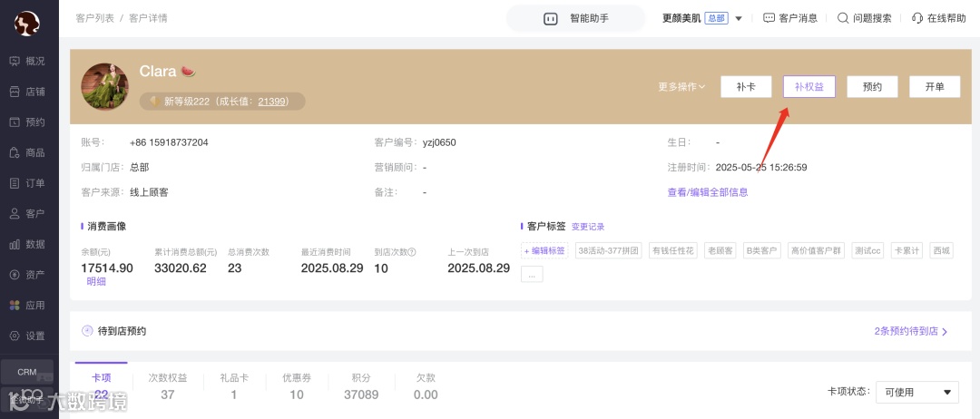Click the customer number yzj0650
Image resolution: width=980 pixels, height=419 pixels.
[x=439, y=142]
